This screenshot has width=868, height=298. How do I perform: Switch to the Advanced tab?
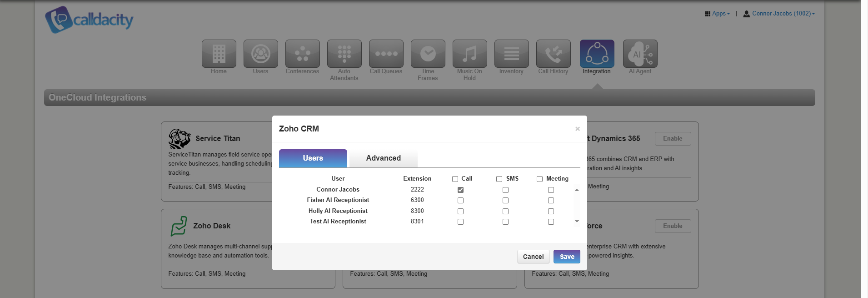coord(383,158)
